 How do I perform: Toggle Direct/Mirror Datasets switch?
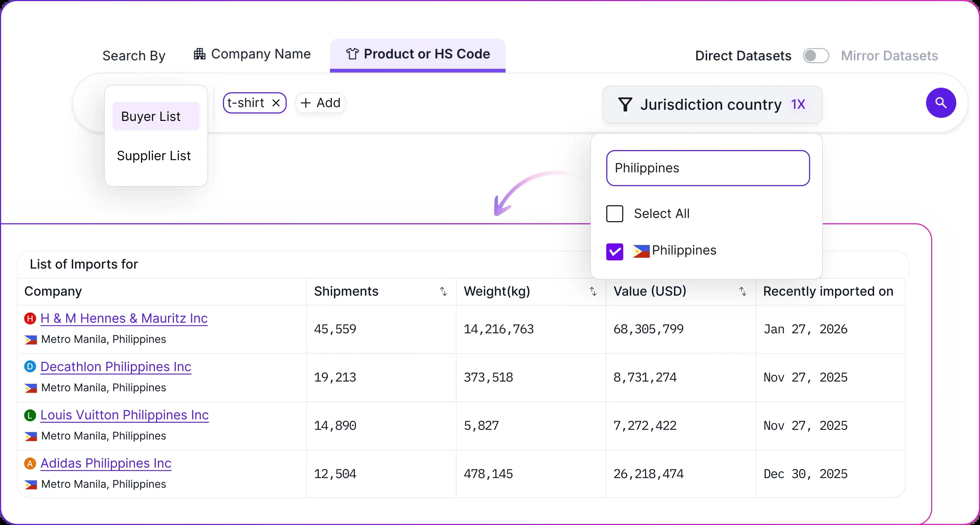coord(816,56)
